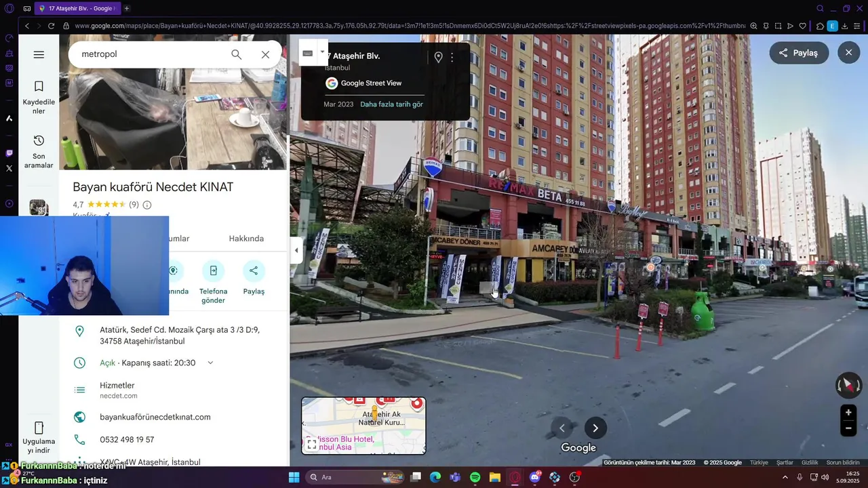Click the minimap thumbnail
Image resolution: width=868 pixels, height=488 pixels.
pyautogui.click(x=364, y=425)
